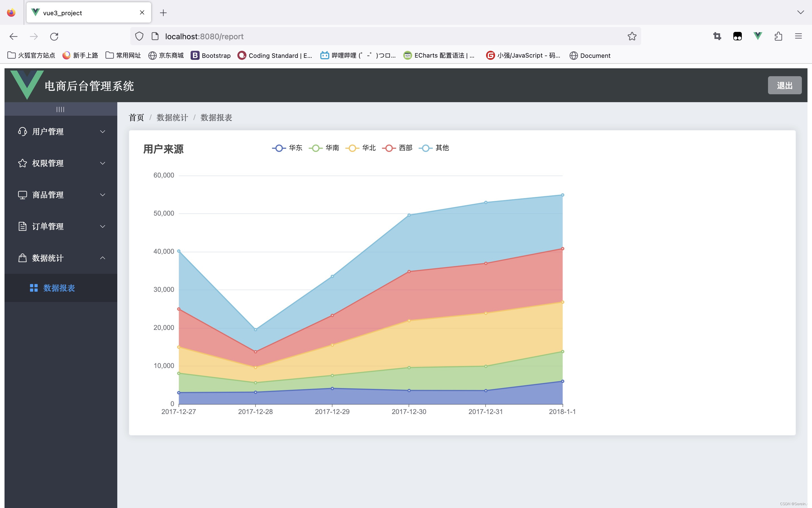Click the address bar showing localhost:8080/report
812x508 pixels.
pyautogui.click(x=385, y=36)
